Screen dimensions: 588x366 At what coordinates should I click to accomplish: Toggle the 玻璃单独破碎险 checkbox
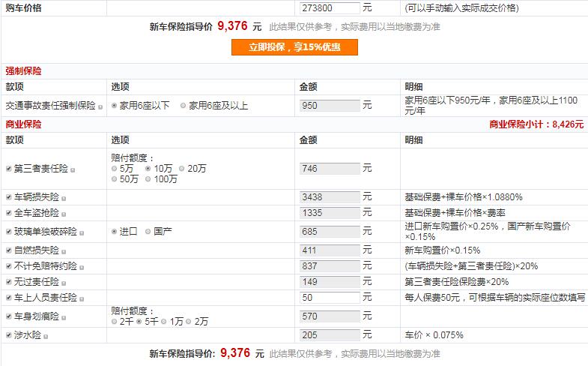tap(9, 232)
